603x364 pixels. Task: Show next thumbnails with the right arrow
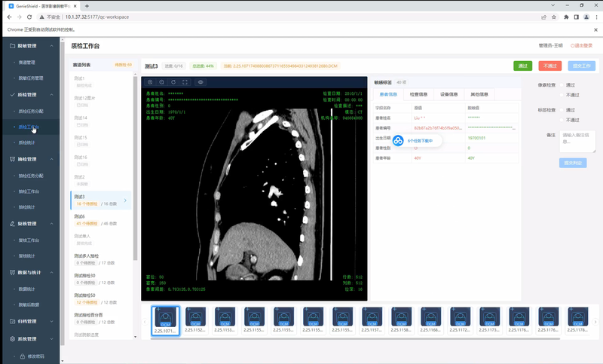[595, 322]
